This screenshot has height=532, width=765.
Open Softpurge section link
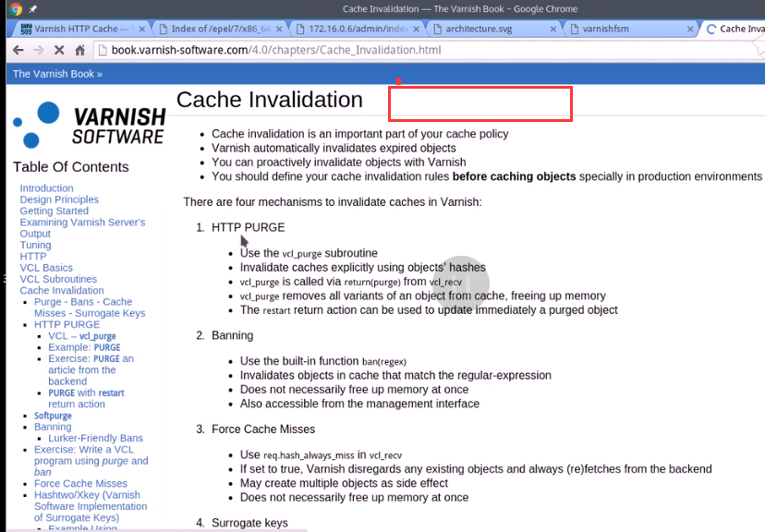point(53,416)
